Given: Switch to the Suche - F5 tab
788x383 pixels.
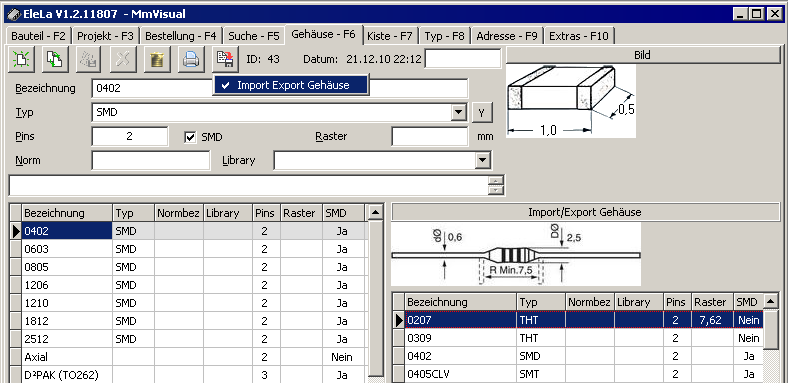Looking at the screenshot, I should coord(253,36).
